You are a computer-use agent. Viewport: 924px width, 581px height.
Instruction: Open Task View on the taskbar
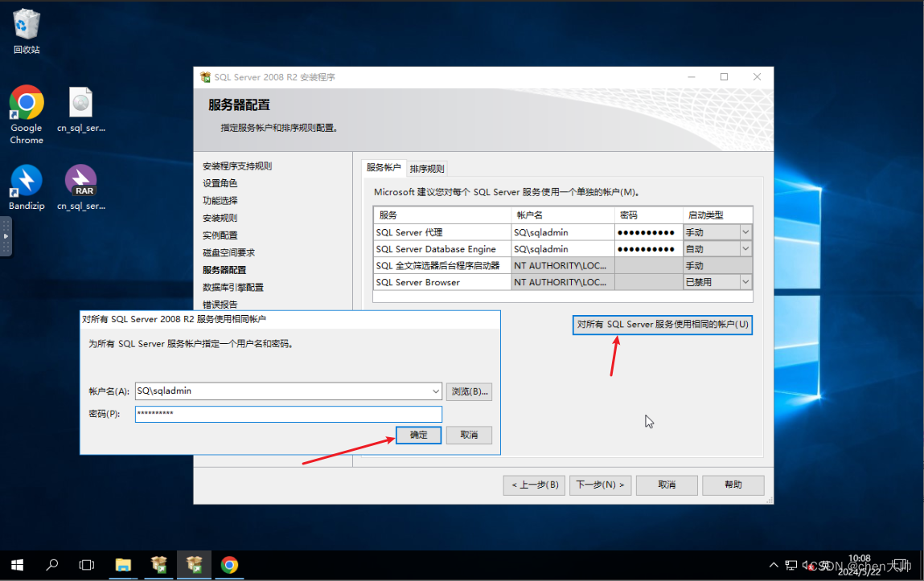pos(87,565)
